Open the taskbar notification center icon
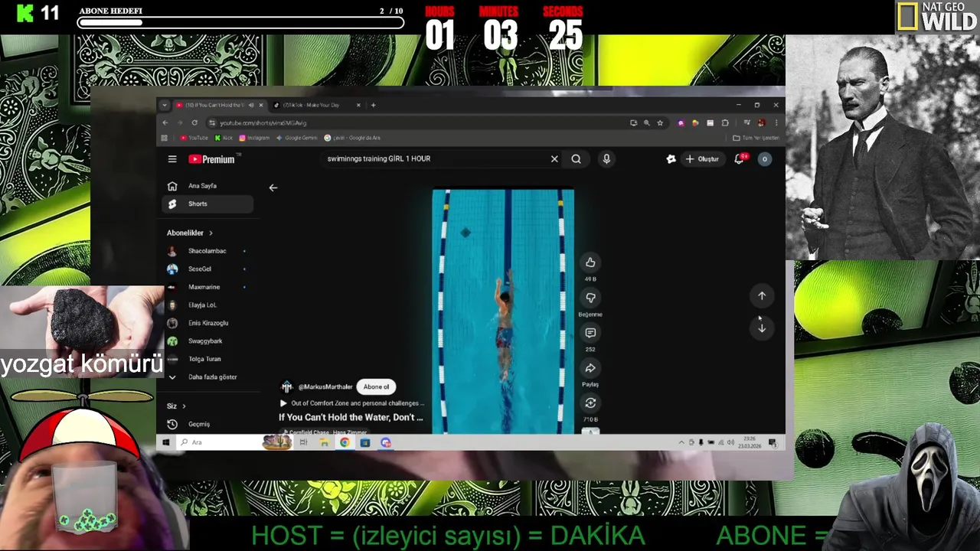980x551 pixels. 773,442
